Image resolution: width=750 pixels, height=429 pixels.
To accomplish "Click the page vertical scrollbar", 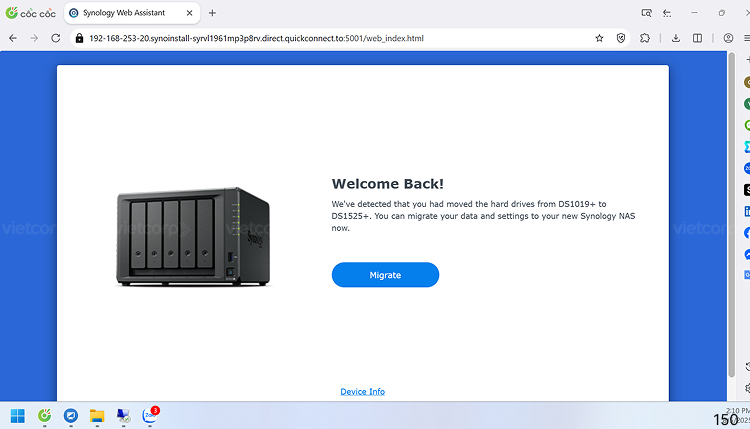I will pyautogui.click(x=731, y=200).
